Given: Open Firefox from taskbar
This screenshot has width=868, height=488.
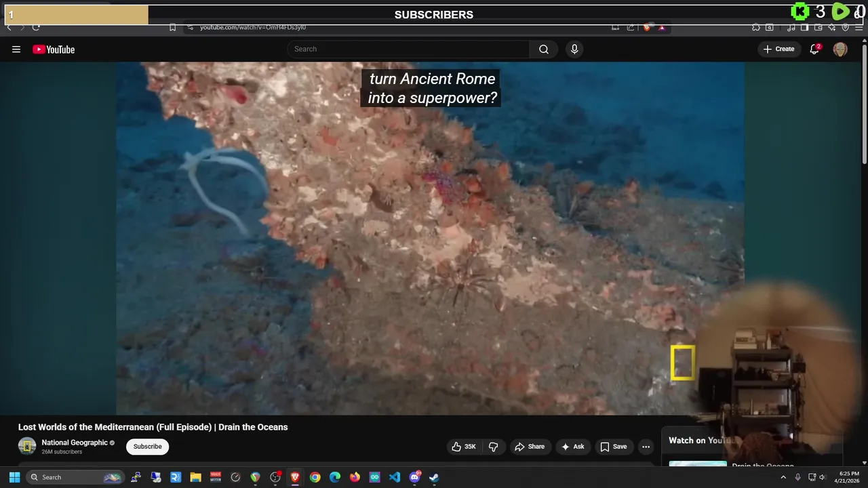Looking at the screenshot, I should pyautogui.click(x=355, y=477).
